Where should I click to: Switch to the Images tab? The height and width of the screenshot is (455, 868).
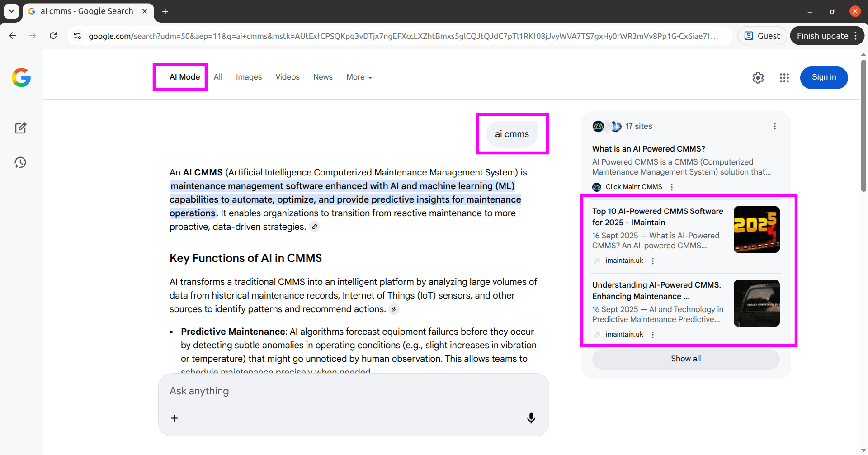[x=249, y=77]
